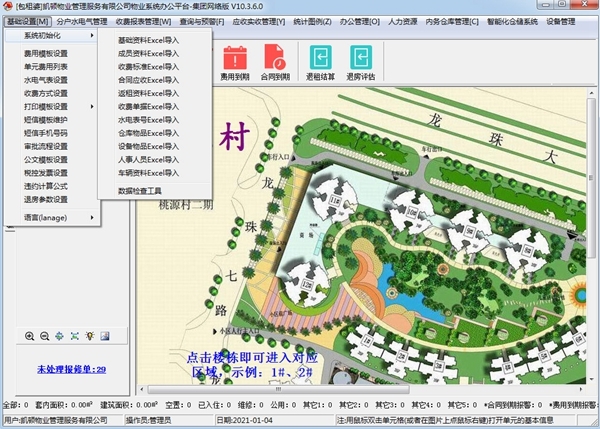This screenshot has height=429, width=600.
Task: Choose 收费单据Excel导入 from submenu
Action: 148,106
